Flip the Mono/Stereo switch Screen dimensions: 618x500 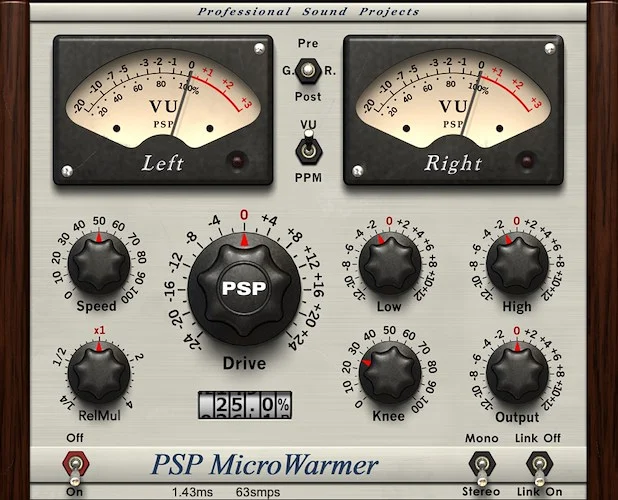(481, 468)
